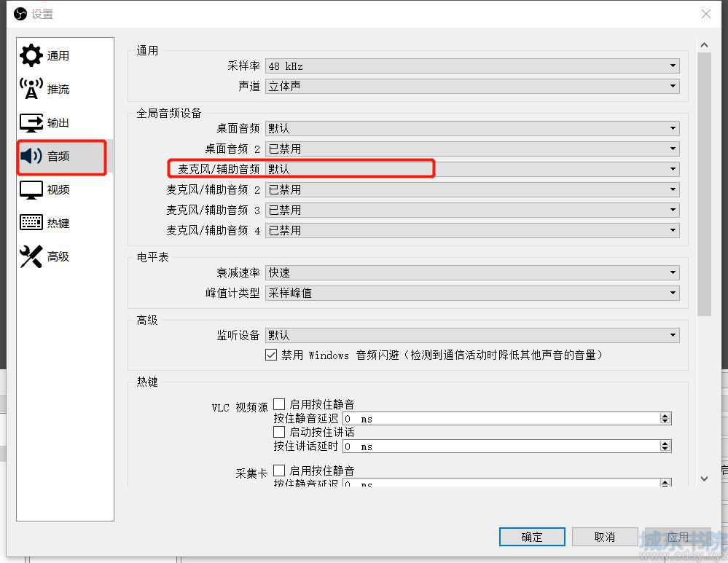Open the 采样率 48 kHz dropdown
Image resolution: width=728 pixels, height=563 pixels.
[x=472, y=66]
